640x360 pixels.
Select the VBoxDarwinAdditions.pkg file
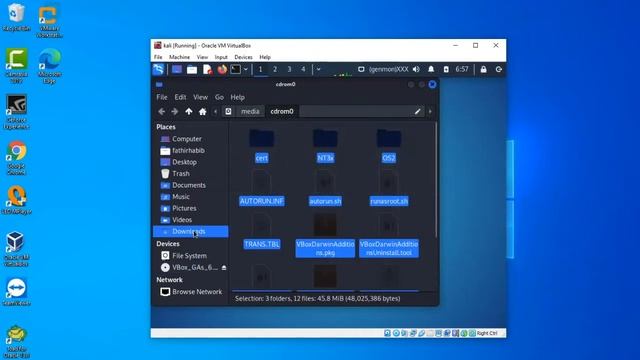point(325,237)
